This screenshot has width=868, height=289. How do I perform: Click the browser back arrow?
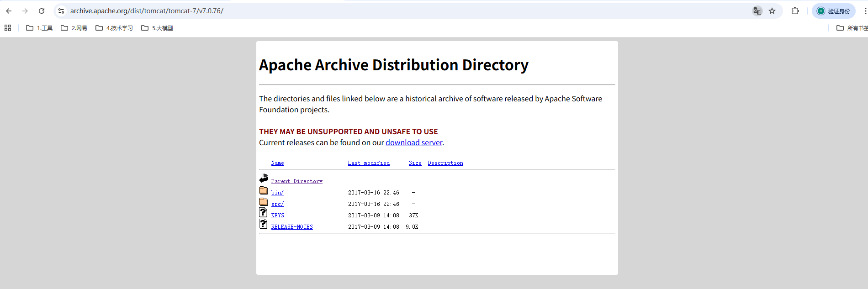[x=9, y=11]
